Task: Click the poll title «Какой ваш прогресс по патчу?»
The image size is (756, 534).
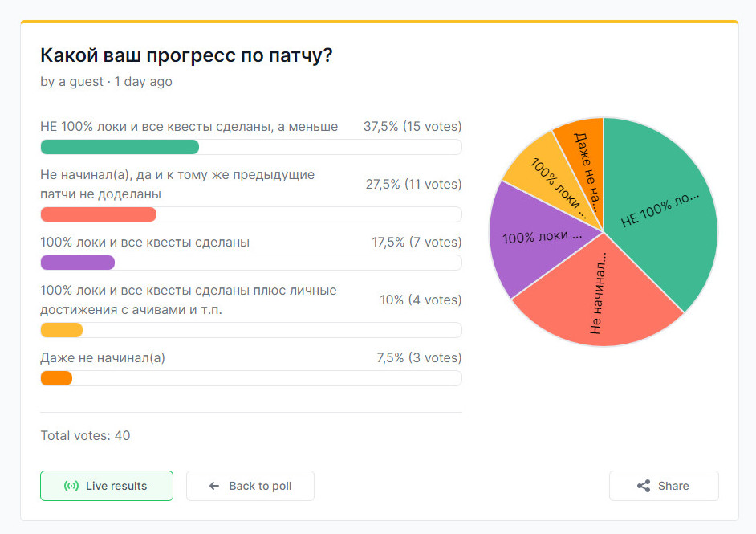Action: tap(186, 56)
